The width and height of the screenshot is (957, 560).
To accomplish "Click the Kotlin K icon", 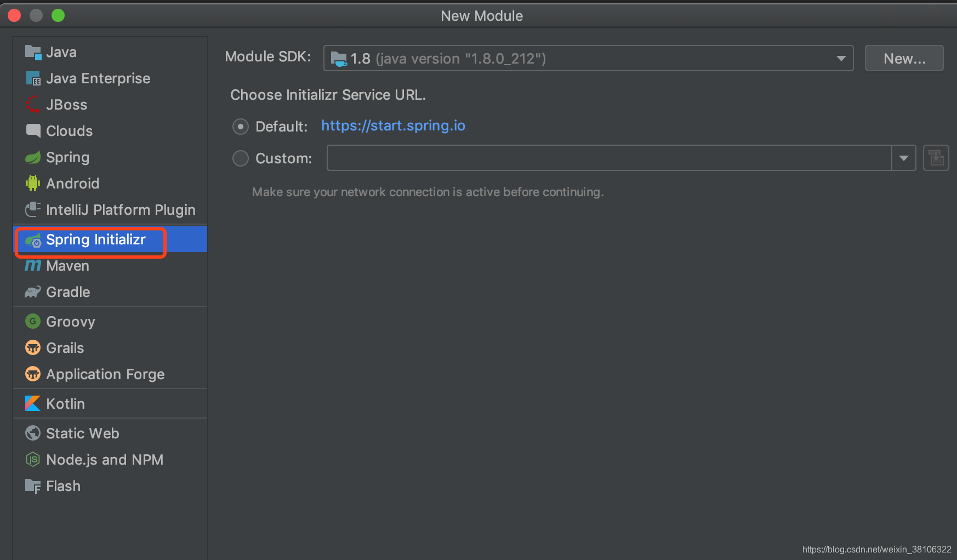I will click(x=33, y=403).
